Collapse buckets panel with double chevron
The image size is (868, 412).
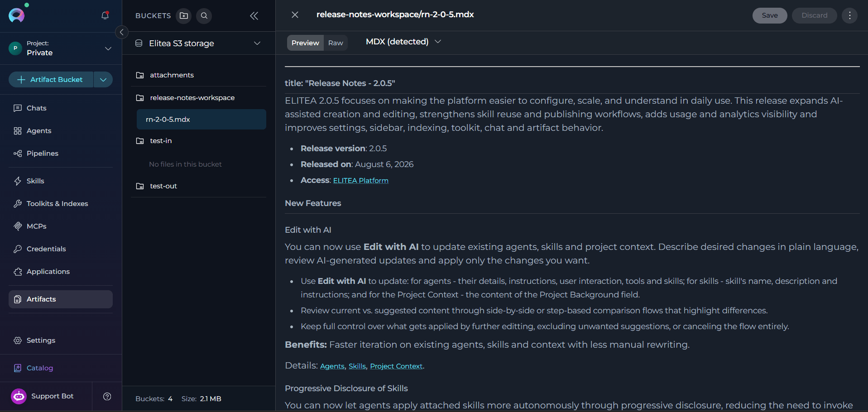(254, 16)
